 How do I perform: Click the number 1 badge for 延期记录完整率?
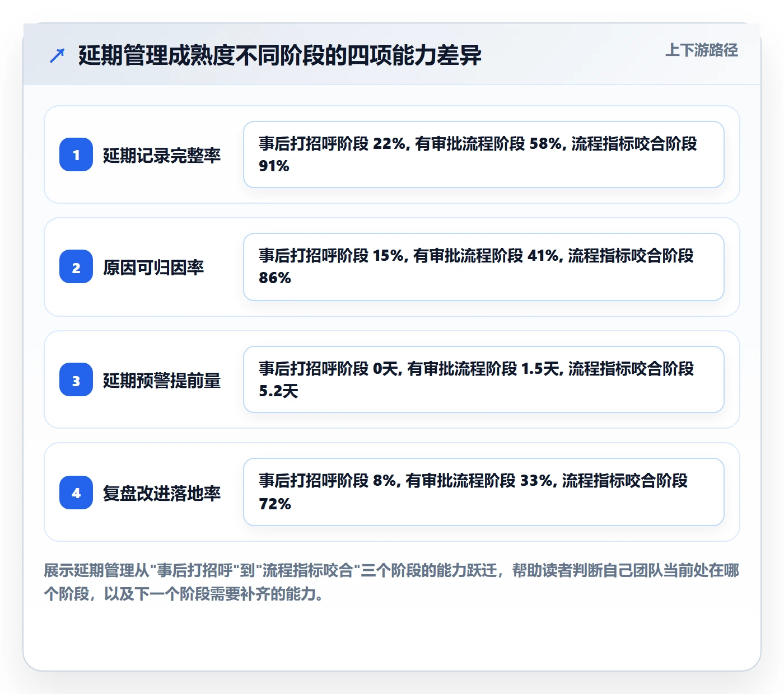76,154
